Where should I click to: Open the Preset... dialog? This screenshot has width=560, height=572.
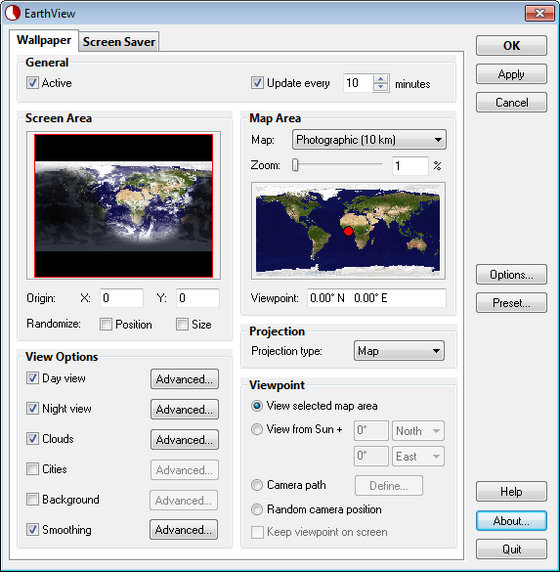coord(511,303)
